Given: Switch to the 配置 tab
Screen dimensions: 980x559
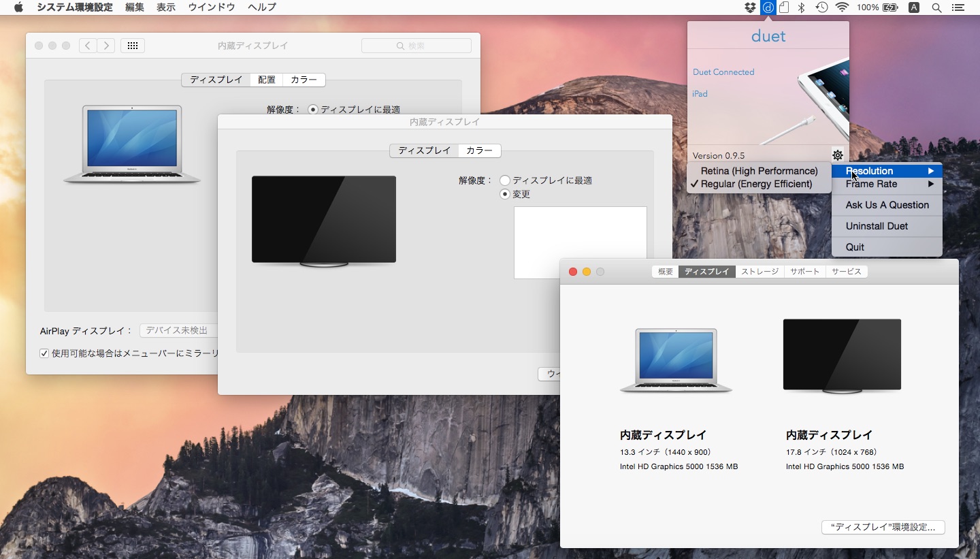Looking at the screenshot, I should tap(267, 80).
